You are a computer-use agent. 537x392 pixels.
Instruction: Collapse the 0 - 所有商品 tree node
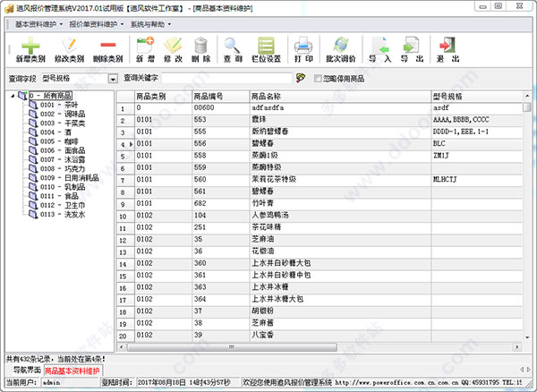click(x=13, y=96)
